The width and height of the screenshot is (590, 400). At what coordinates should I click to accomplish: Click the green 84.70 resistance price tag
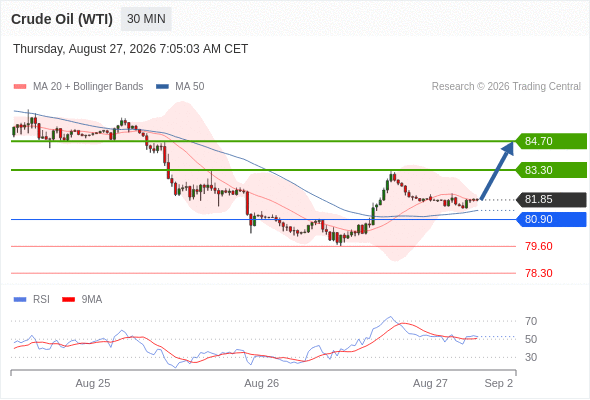pos(551,141)
